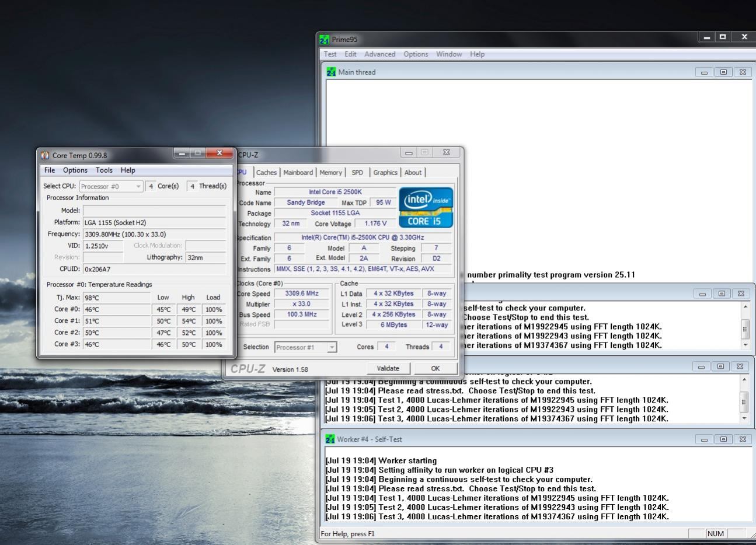Click the Worker #4 Self-Test window icon
Screen dimensions: 756x545
[x=330, y=439]
